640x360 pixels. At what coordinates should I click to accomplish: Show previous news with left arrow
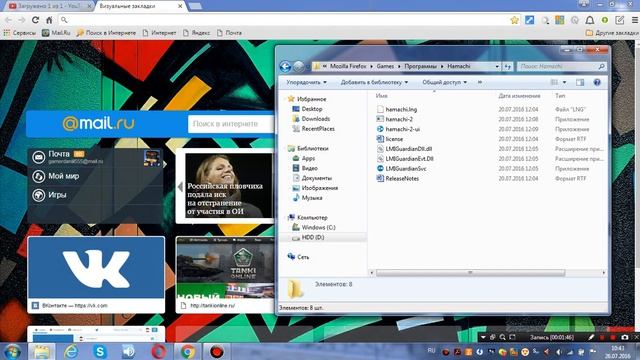(x=180, y=187)
